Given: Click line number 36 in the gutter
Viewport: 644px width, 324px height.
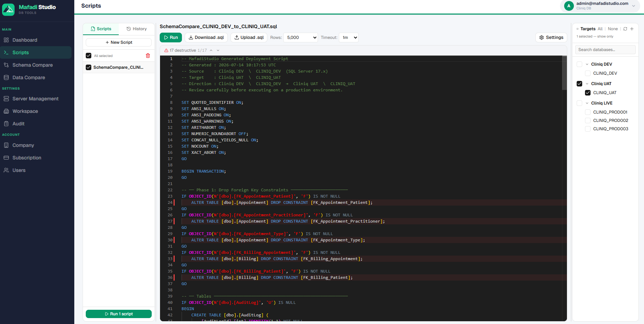Looking at the screenshot, I should pyautogui.click(x=170, y=277).
